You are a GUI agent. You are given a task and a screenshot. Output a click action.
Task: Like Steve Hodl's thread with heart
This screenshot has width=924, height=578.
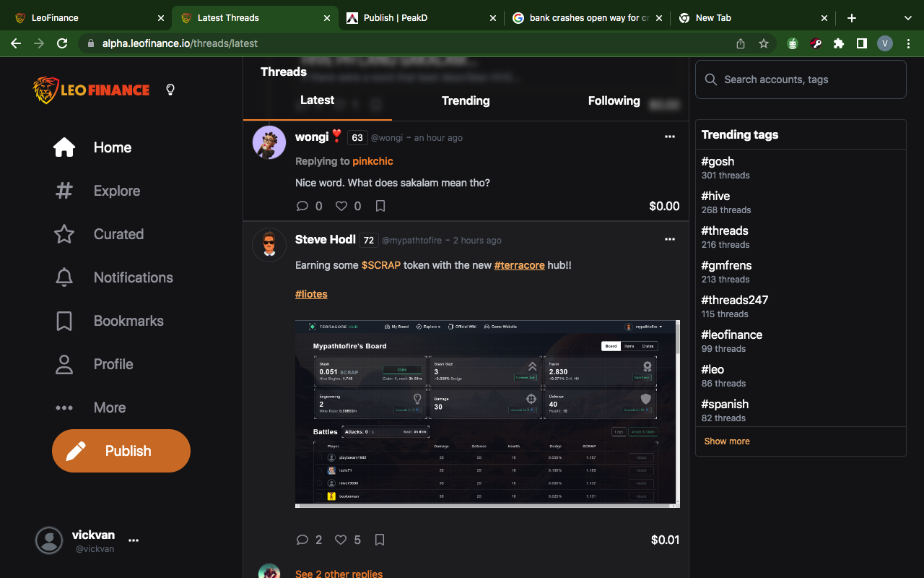(341, 540)
